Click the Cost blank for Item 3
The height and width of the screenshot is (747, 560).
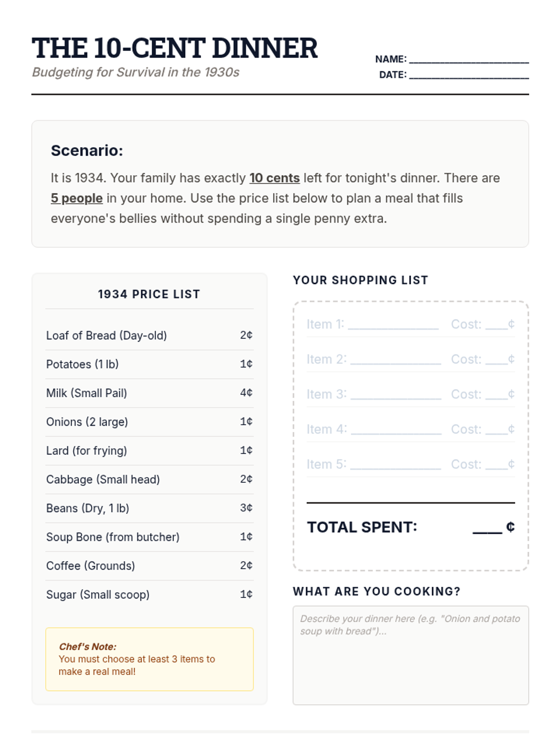(x=496, y=395)
